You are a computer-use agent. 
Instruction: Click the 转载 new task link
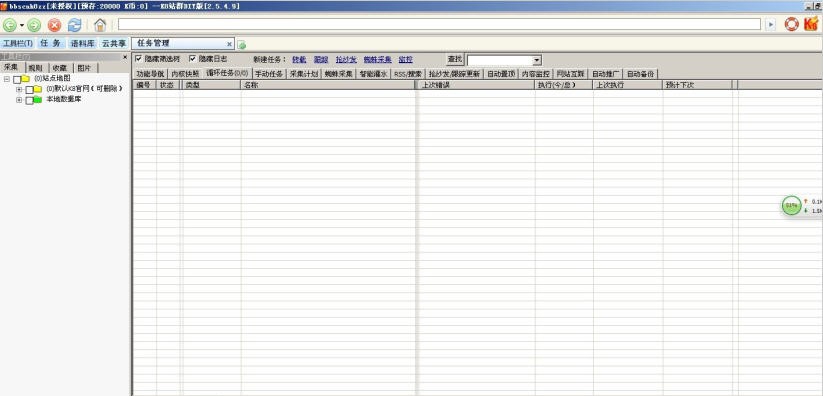(299, 59)
